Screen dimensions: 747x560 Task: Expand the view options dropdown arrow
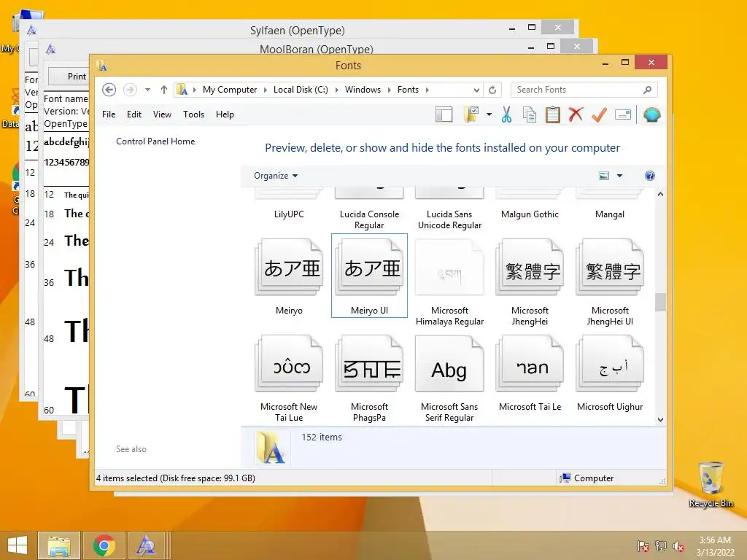pos(619,176)
